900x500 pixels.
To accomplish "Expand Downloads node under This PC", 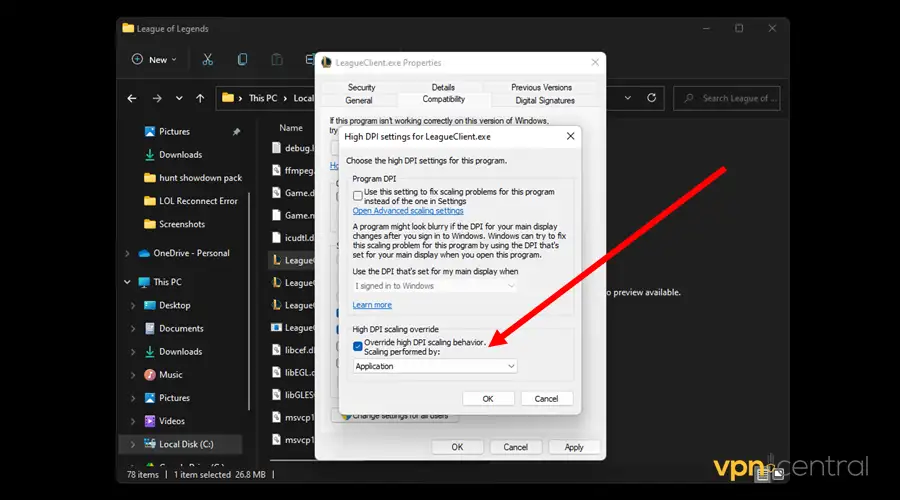I will (x=133, y=351).
